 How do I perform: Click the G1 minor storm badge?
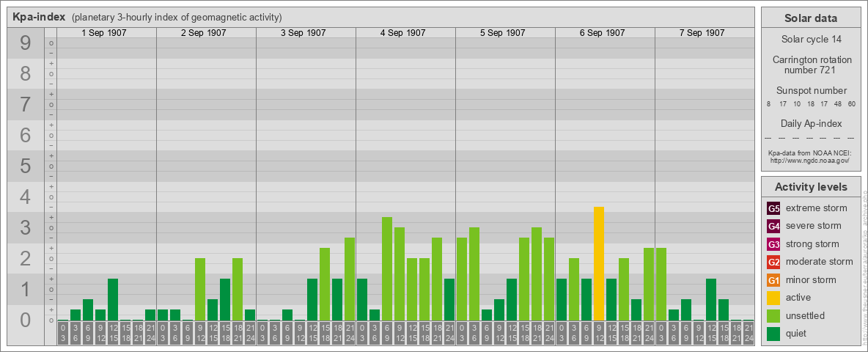(x=773, y=280)
